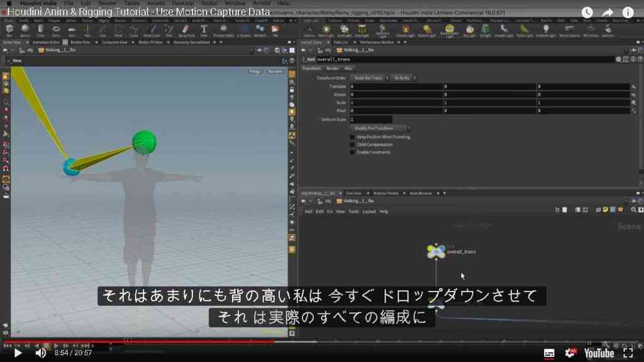Screen dimensions: 644x362
Task: Enable Keep Position When Parenting checkbox
Action: 352,137
